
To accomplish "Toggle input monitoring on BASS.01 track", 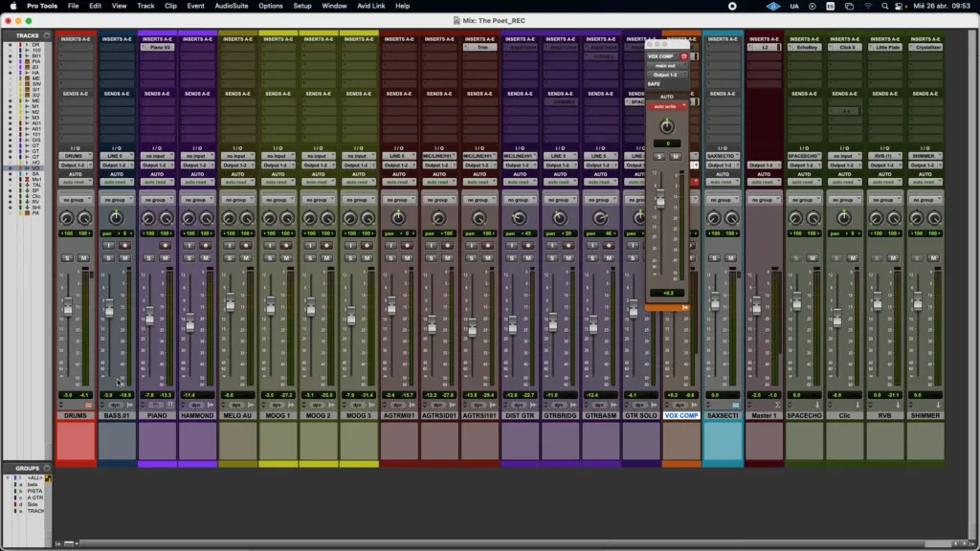I will point(109,246).
